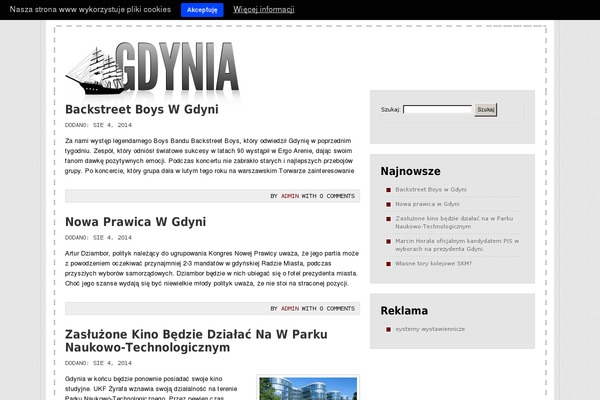Click the Szukaj search button
The width and height of the screenshot is (600, 400).
(x=486, y=110)
